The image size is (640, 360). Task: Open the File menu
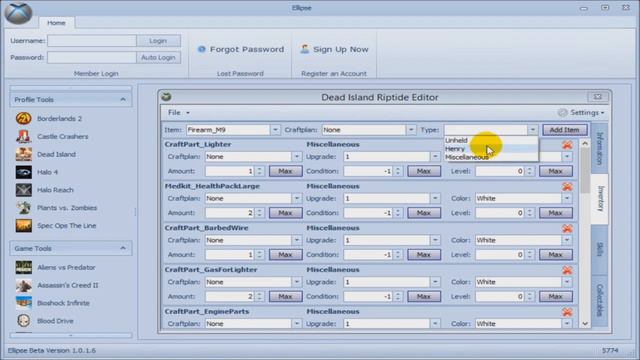point(178,113)
